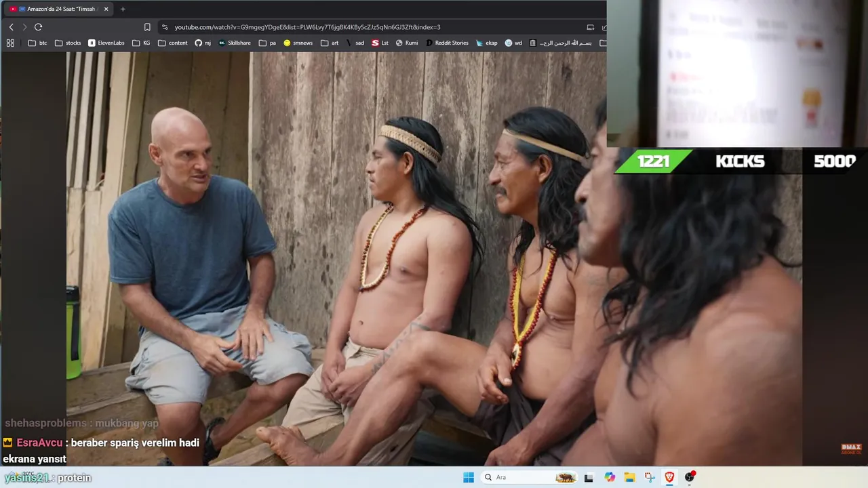Image resolution: width=868 pixels, height=488 pixels.
Task: Open OBS Studio from the taskbar
Action: click(690, 477)
